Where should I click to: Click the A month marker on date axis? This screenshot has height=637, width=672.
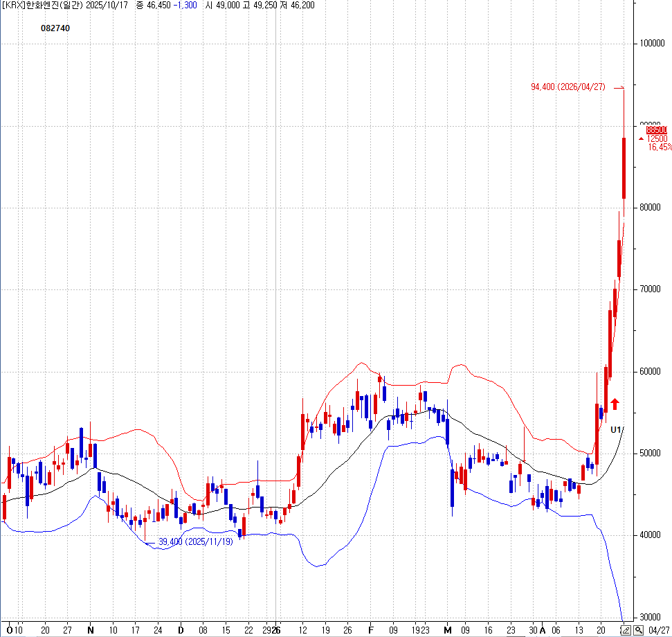pos(543,630)
